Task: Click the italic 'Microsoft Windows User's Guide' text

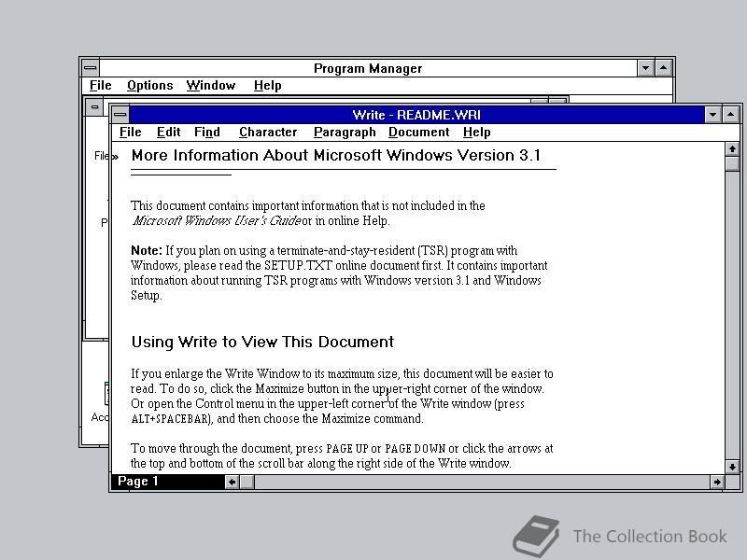Action: point(217,220)
